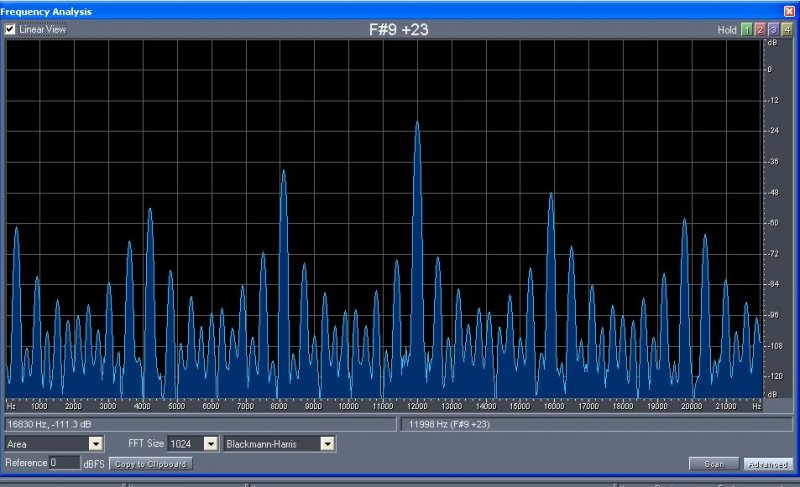Click the 20000 label on frequency axis
Viewport: 800px width, 487px height.
691,406
